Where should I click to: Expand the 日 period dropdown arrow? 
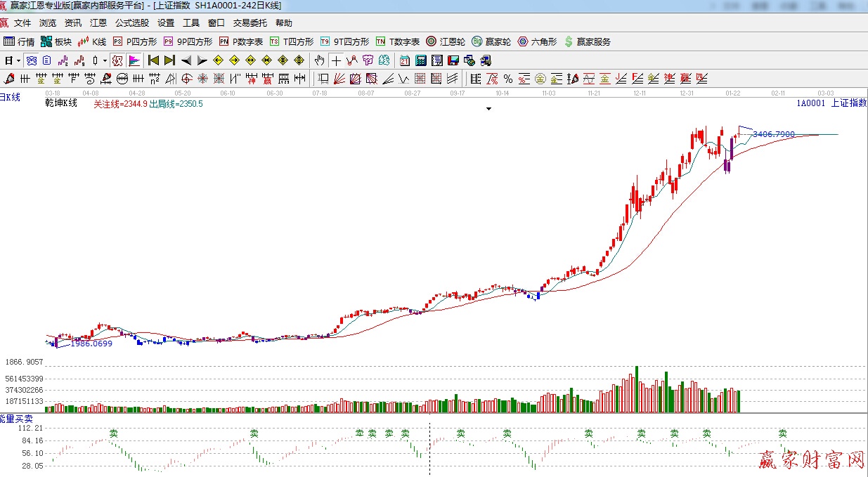click(x=18, y=60)
